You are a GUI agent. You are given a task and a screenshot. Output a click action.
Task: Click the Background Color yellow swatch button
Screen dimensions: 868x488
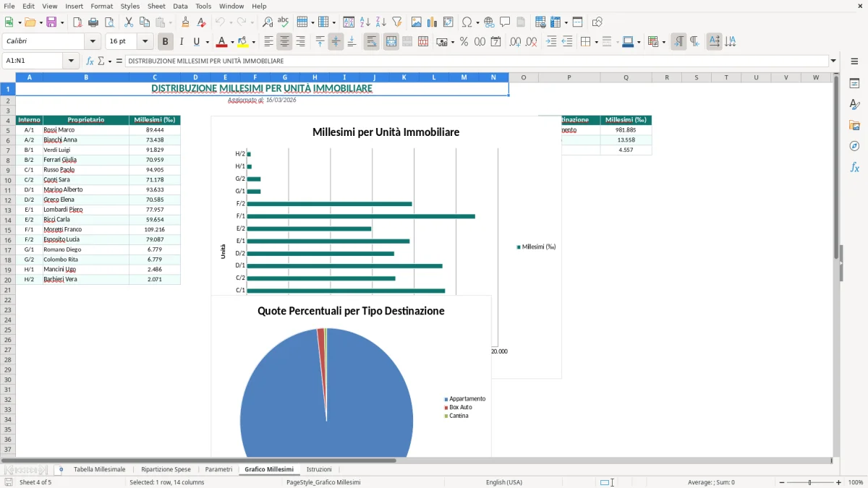click(x=244, y=42)
